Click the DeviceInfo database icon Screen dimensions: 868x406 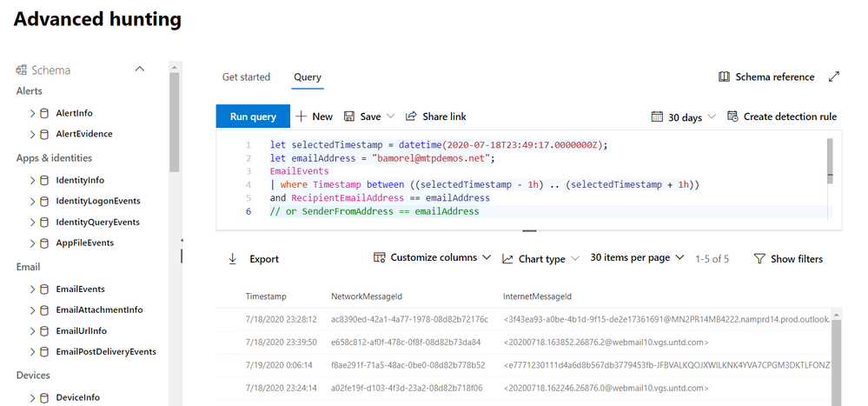(44, 397)
